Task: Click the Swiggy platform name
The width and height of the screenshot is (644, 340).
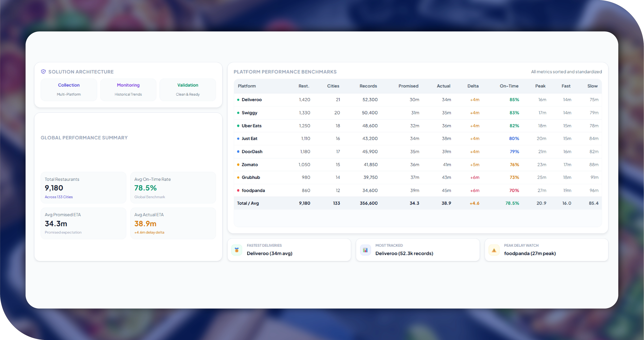Action: (249, 113)
